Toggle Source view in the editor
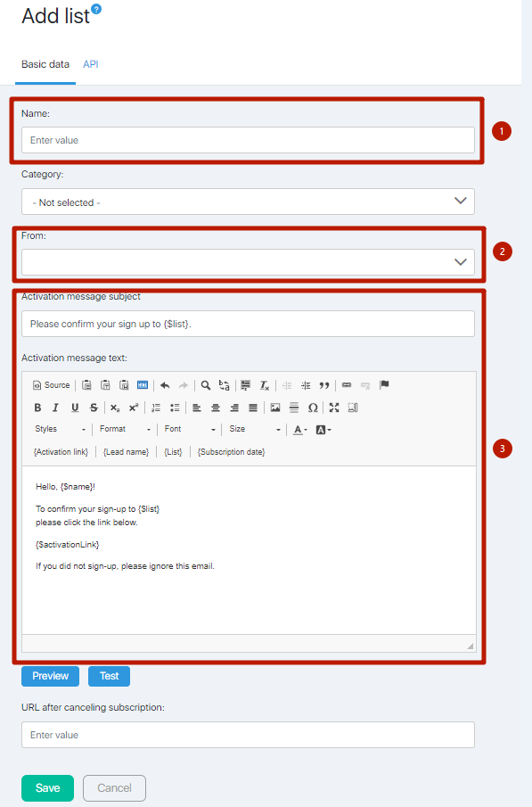 point(51,385)
